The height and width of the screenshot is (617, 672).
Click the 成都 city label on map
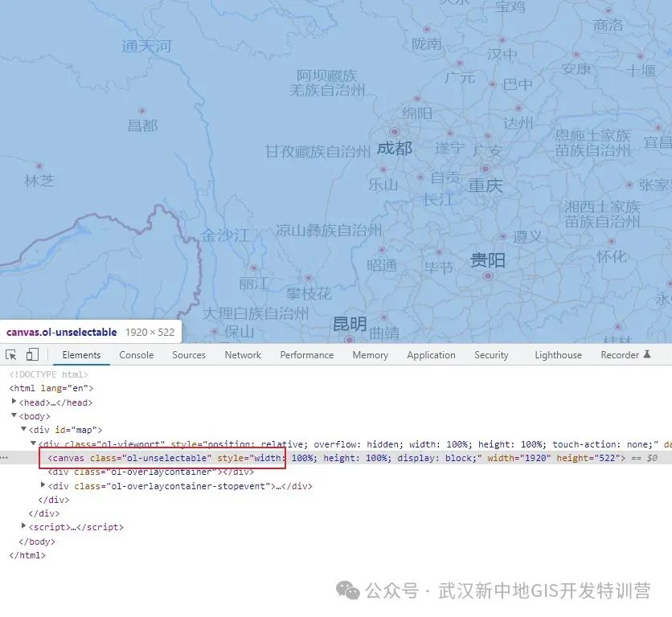pos(395,149)
